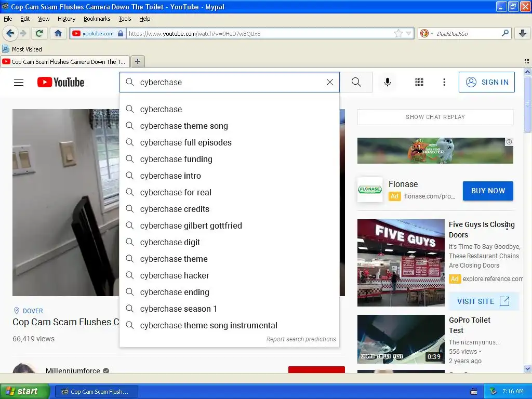Screen dimensions: 532x399
Task: Open the Edit menu
Action: 25,19
